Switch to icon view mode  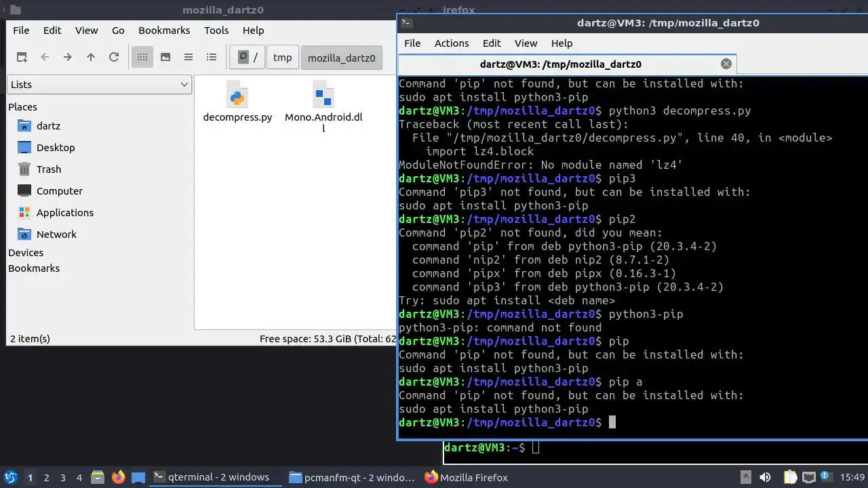142,58
